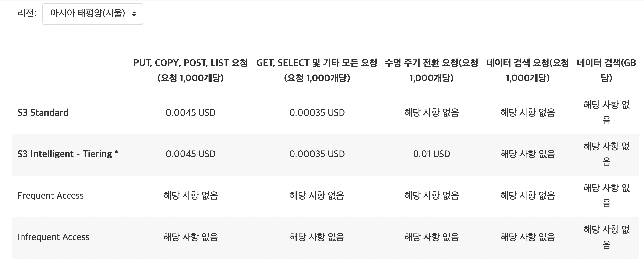This screenshot has width=644, height=263.
Task: Select the Infrequent Access row label
Action: pyautogui.click(x=53, y=237)
